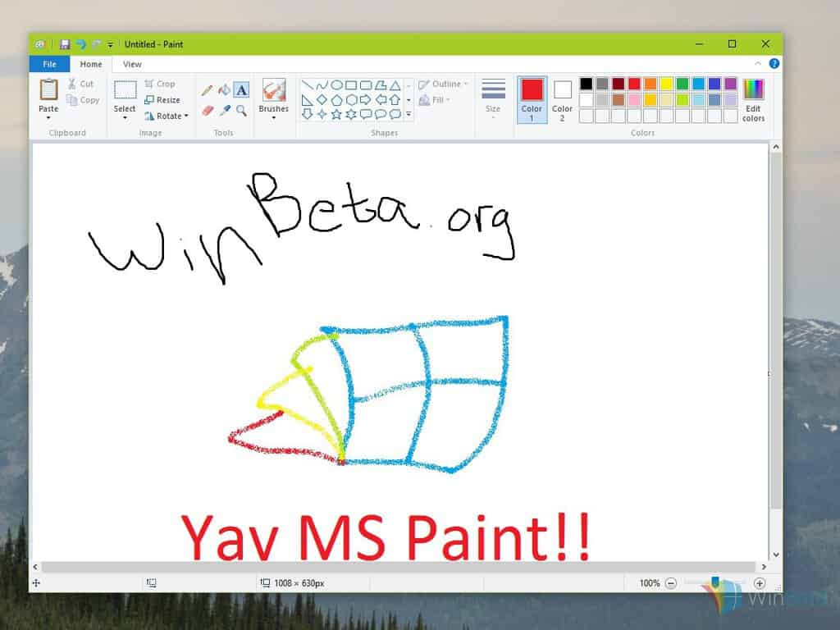Choose the Right triangle shape
Screen dimensions: 840x630
click(308, 99)
